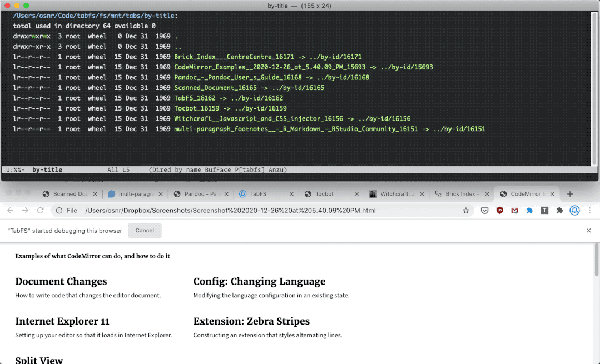Switch to Scanned Document tab

click(70, 194)
